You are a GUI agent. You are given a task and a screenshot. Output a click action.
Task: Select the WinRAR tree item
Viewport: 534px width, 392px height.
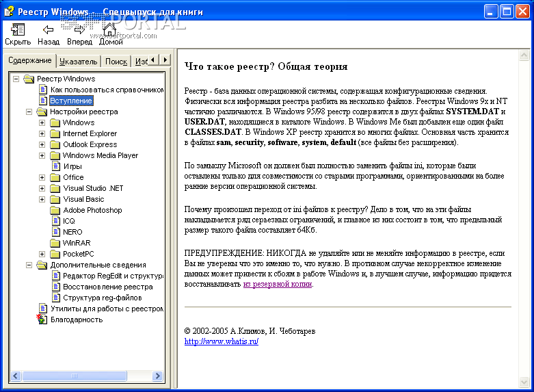[x=77, y=243]
